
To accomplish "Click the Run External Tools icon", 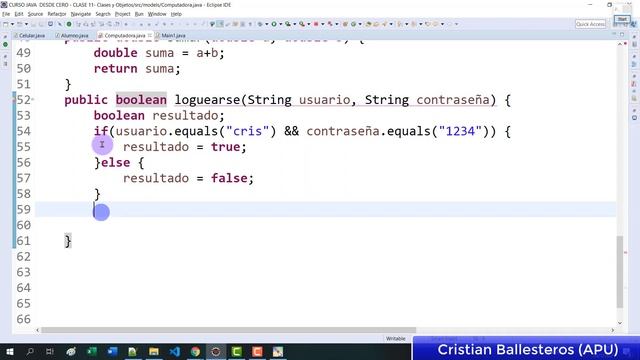I will pos(302,24).
